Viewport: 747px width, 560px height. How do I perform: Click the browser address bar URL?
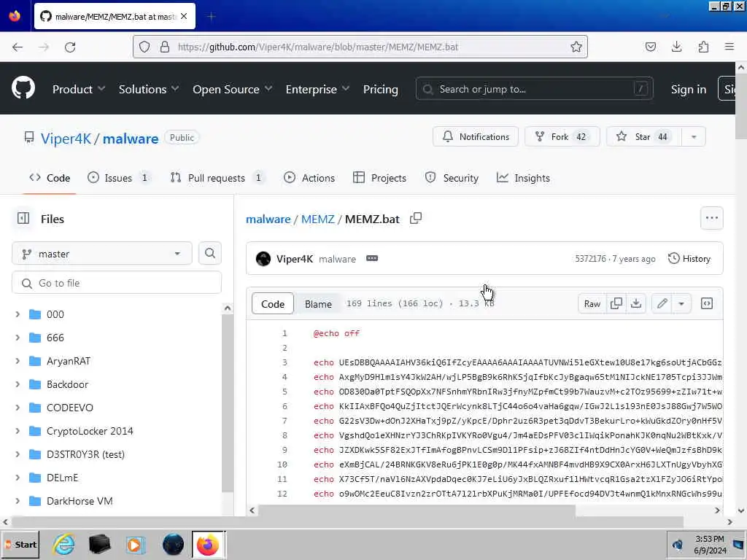point(318,47)
